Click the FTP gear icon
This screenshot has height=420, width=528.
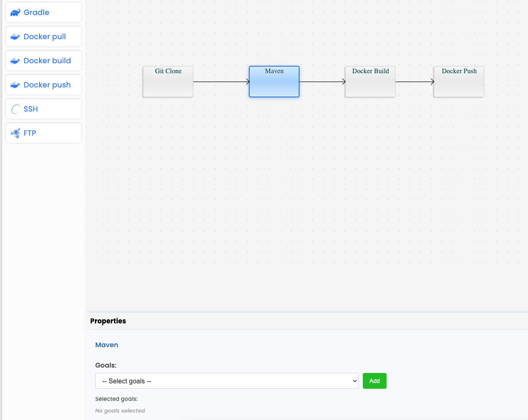(x=15, y=133)
